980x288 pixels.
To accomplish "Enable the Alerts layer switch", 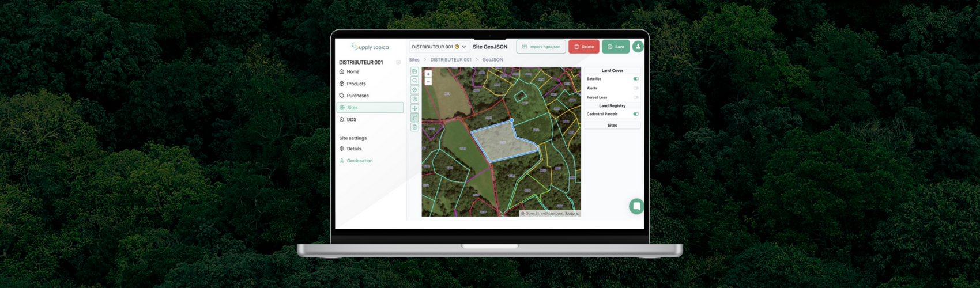I will [636, 88].
